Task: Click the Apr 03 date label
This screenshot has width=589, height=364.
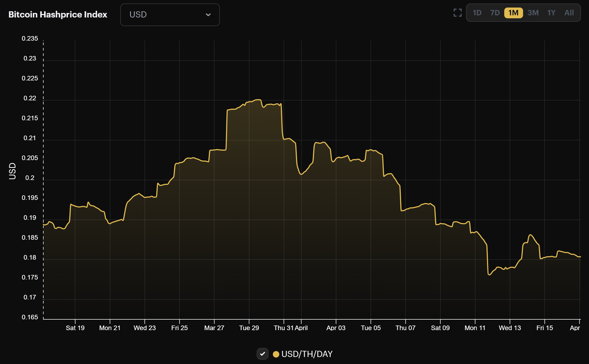Action: pyautogui.click(x=336, y=328)
